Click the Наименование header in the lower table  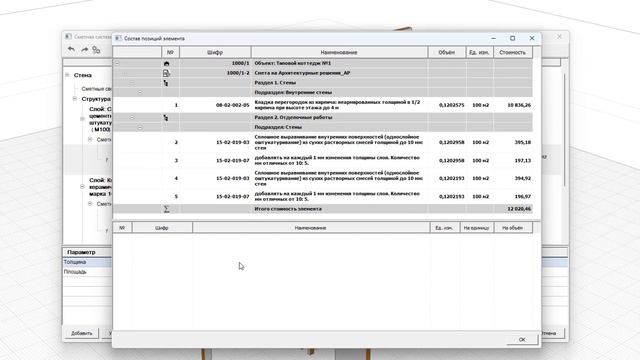pos(311,228)
